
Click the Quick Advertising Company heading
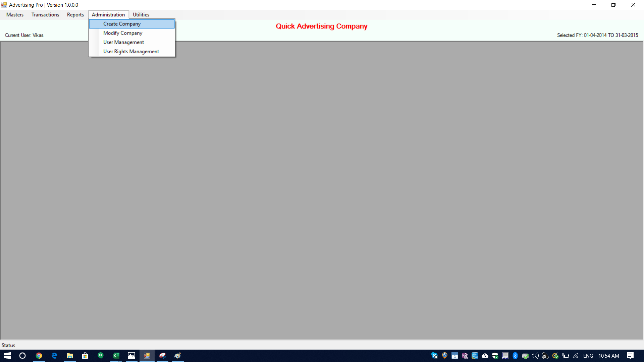322,26
